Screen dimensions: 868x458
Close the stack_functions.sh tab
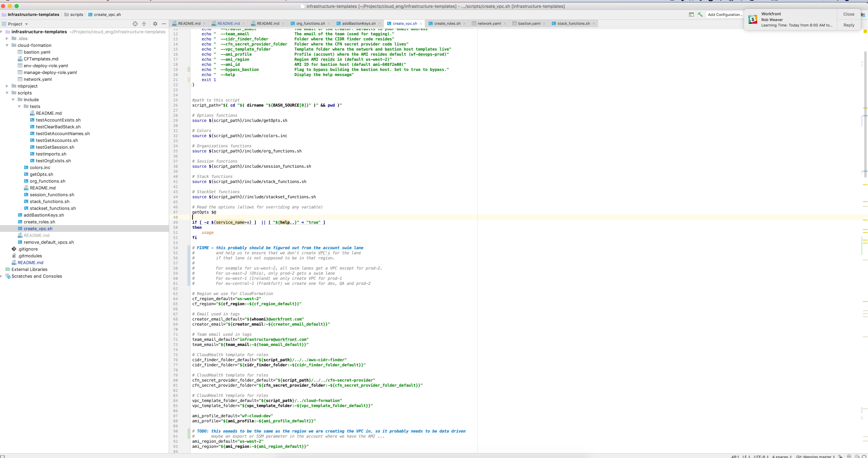594,23
